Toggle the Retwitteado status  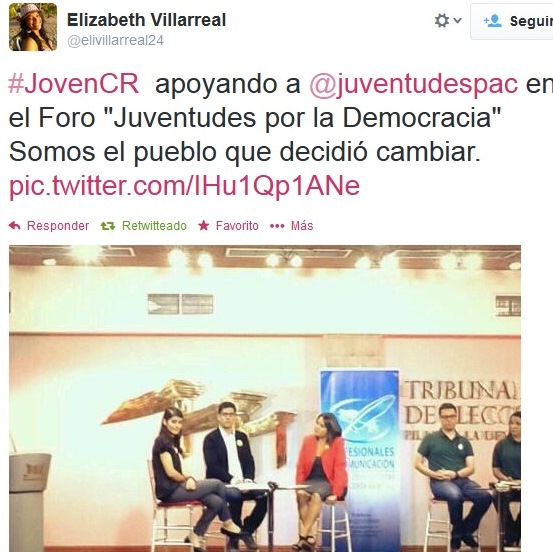[x=154, y=226]
